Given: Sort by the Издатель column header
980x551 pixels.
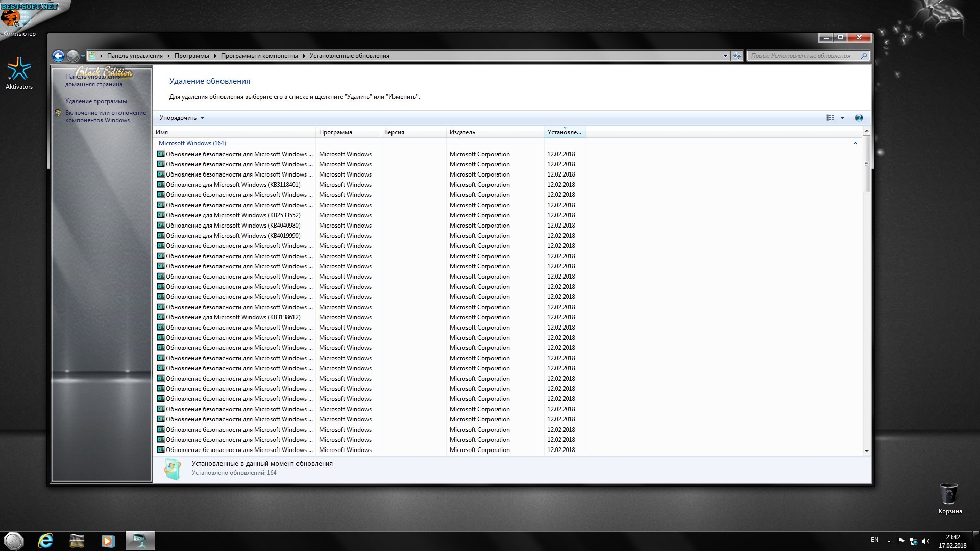Looking at the screenshot, I should (x=462, y=132).
